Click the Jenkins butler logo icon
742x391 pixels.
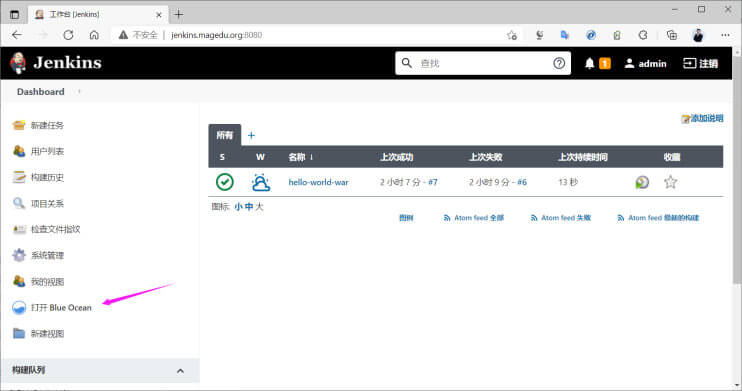18,63
